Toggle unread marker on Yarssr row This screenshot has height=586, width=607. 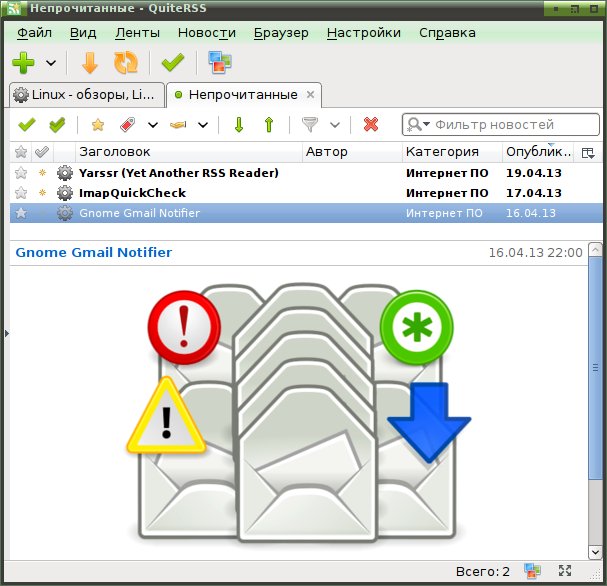pyautogui.click(x=43, y=173)
